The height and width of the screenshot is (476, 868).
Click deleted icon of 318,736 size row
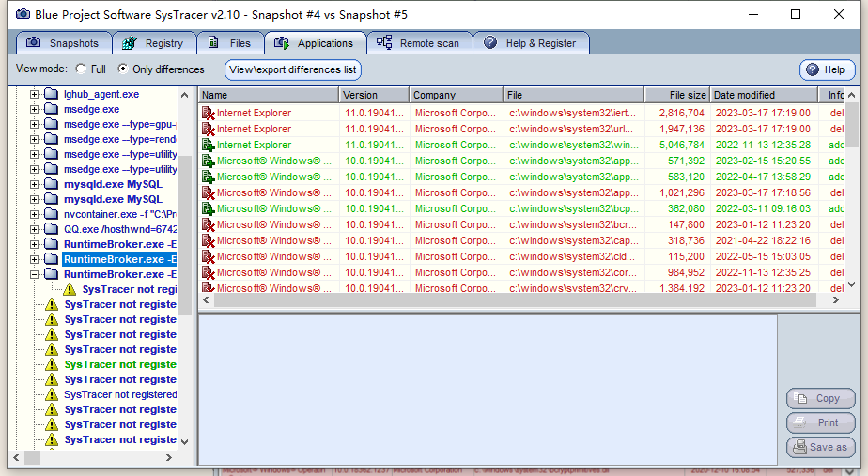click(209, 241)
